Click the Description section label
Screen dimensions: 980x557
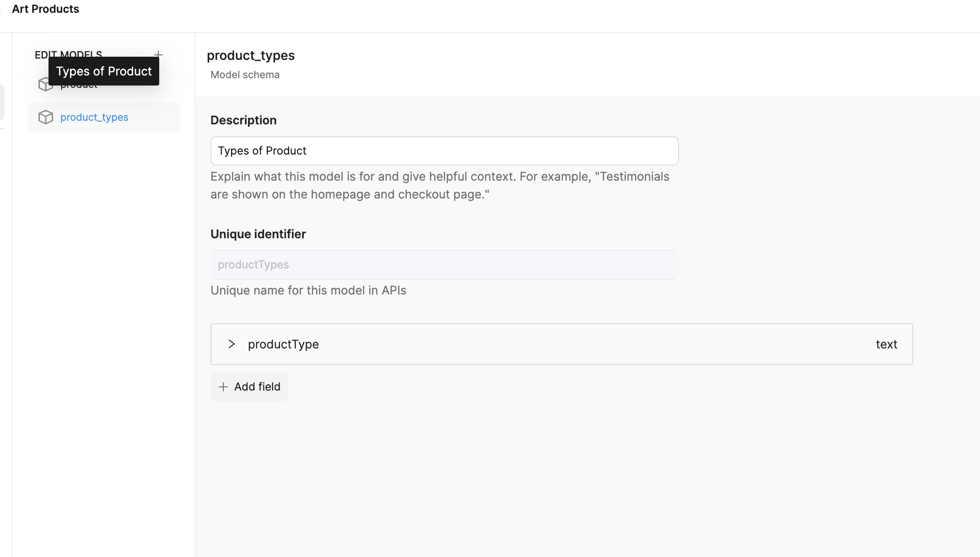(x=243, y=120)
